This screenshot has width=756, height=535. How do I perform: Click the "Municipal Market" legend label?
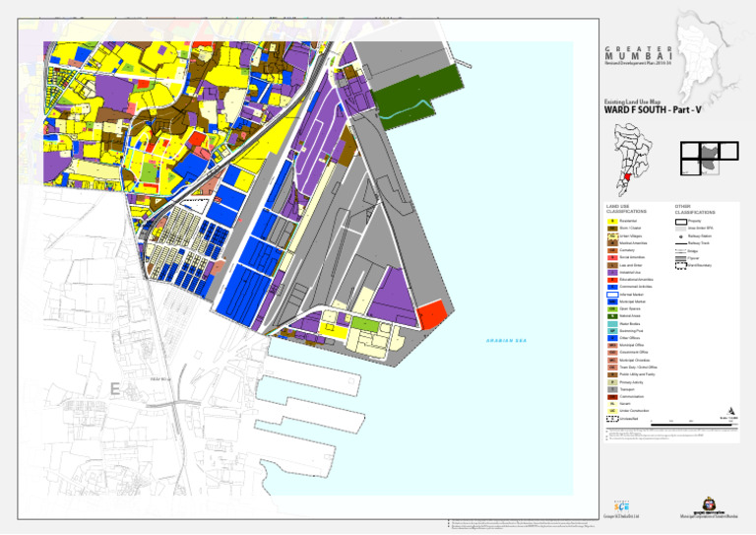pos(633,301)
